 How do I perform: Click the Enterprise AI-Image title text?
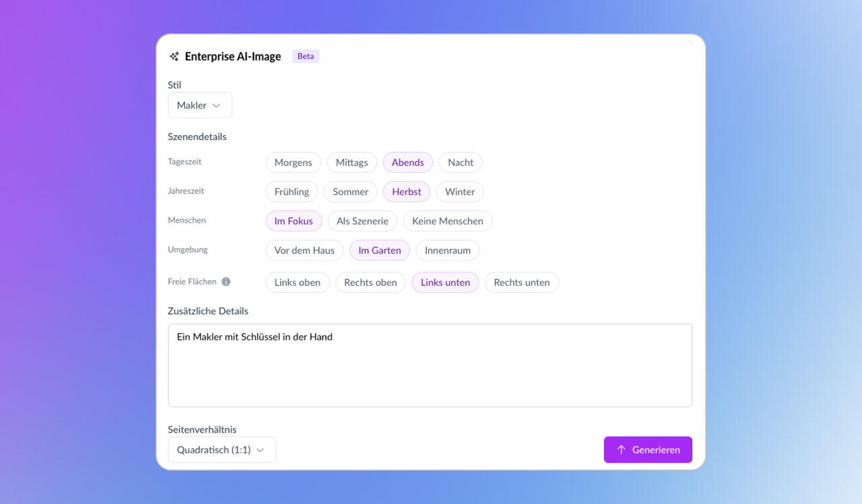[233, 57]
